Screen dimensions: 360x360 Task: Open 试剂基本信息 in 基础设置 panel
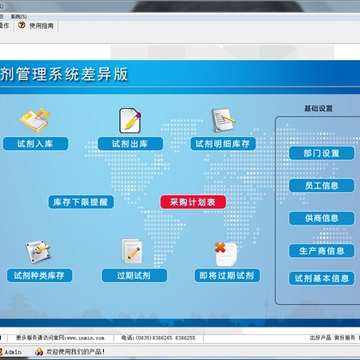[x=322, y=278]
